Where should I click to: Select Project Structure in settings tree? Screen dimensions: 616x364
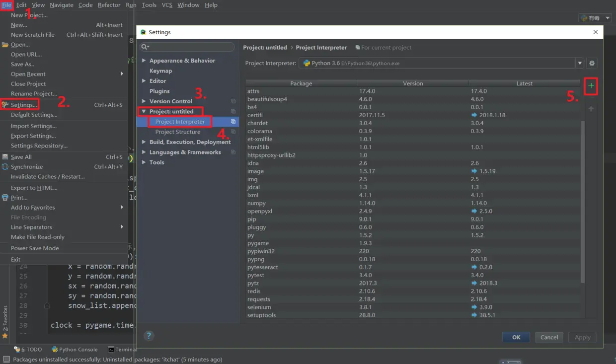click(178, 132)
